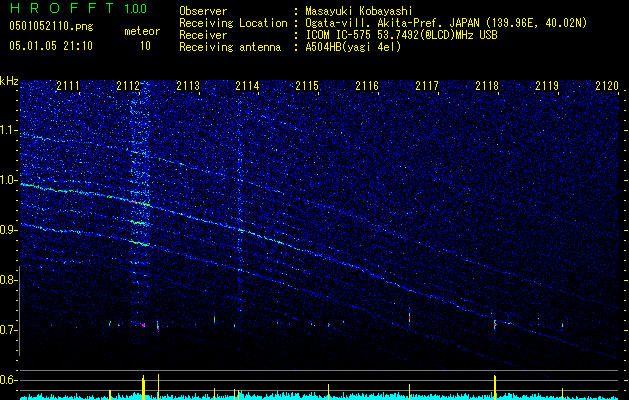Click the 2114 time marker
Viewport: 629px width, 400px height.
coord(247,85)
